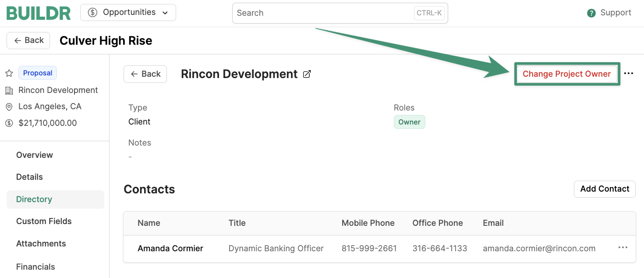The image size is (644, 278).
Task: Expand the Opportunities dropdown
Action: [x=128, y=13]
